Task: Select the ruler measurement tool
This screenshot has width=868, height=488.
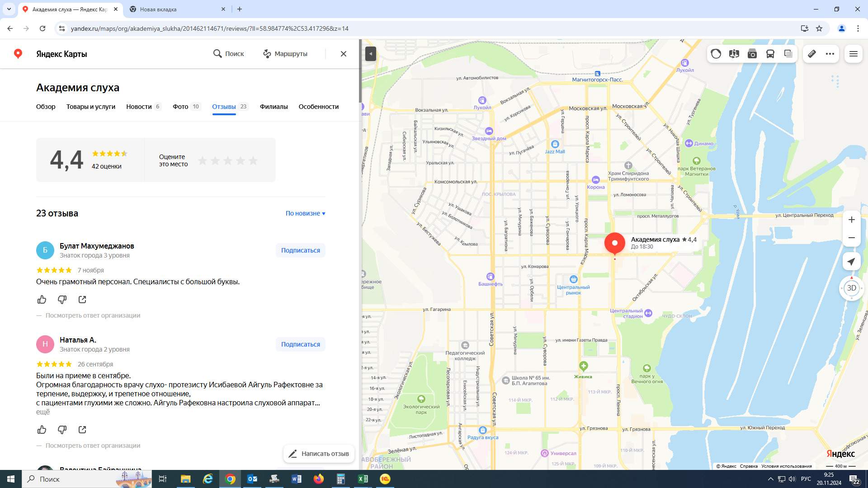Action: tap(812, 54)
